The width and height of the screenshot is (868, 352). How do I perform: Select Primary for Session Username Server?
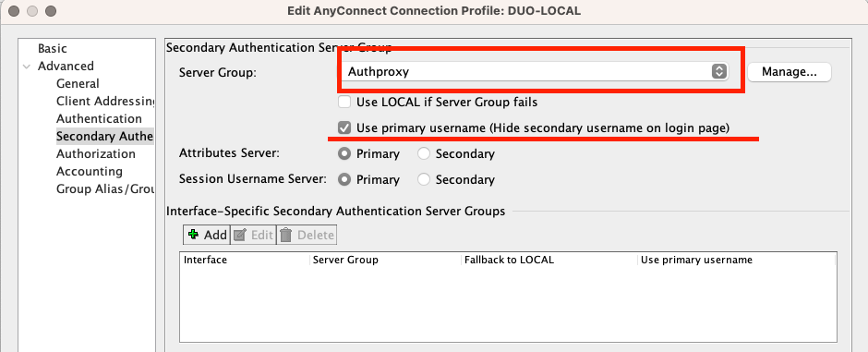344,180
